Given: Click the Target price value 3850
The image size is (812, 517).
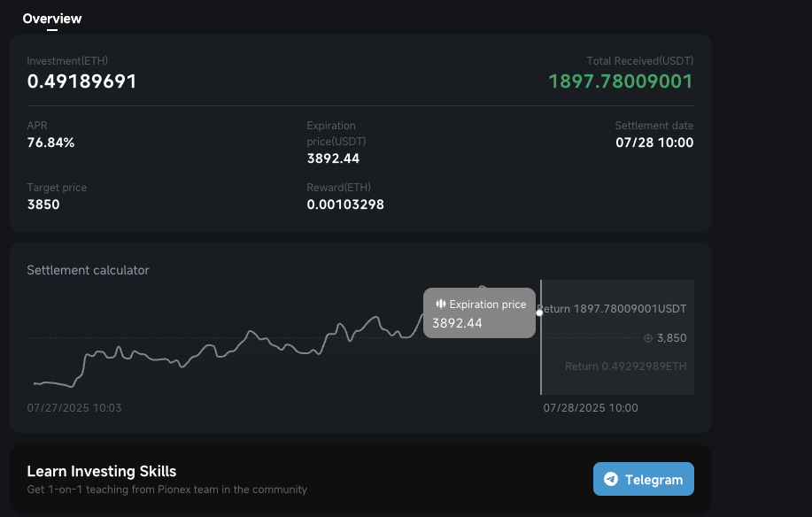Looking at the screenshot, I should [x=43, y=204].
